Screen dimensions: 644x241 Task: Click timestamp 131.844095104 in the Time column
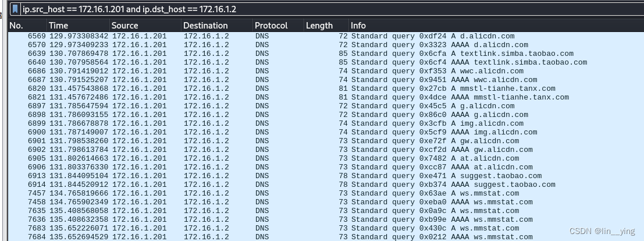coord(79,176)
